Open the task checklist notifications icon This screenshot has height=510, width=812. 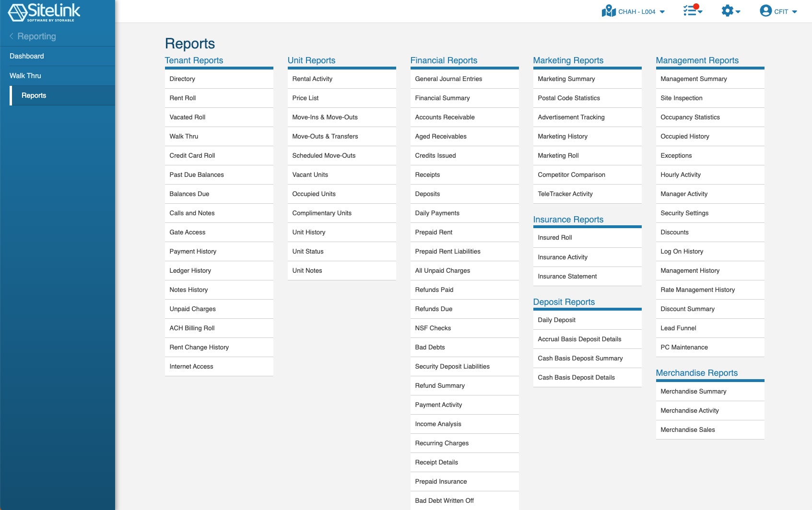(x=690, y=11)
